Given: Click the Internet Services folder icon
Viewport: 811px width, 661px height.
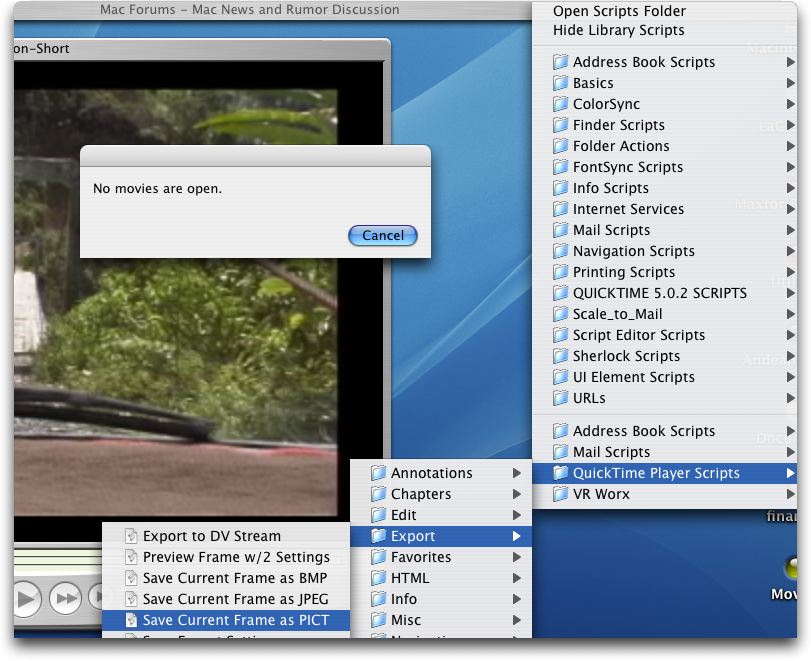Looking at the screenshot, I should coord(560,209).
